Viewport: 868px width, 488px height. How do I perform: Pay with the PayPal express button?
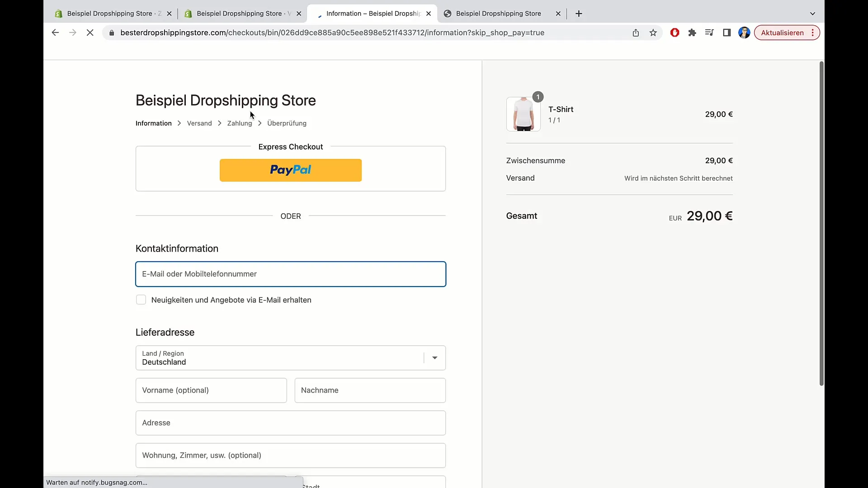click(291, 170)
